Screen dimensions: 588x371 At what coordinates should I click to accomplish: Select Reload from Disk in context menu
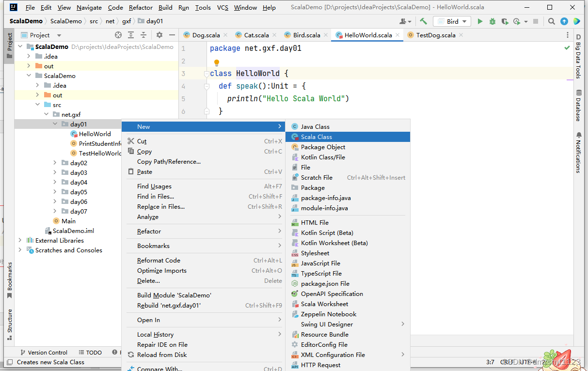(203, 355)
